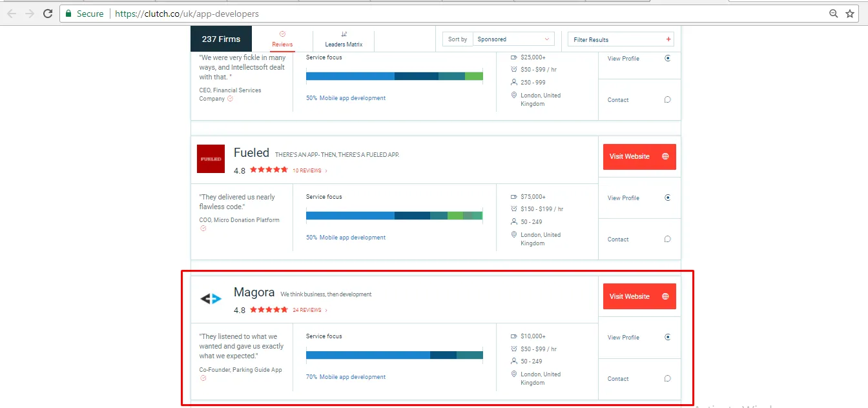
Task: Open the Leaders Matrix tab
Action: click(x=344, y=39)
